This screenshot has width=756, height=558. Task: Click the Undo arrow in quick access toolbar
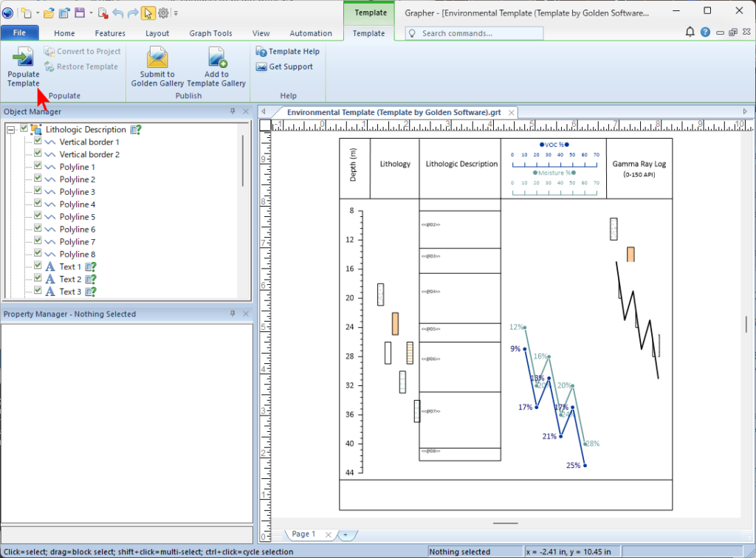pyautogui.click(x=119, y=13)
